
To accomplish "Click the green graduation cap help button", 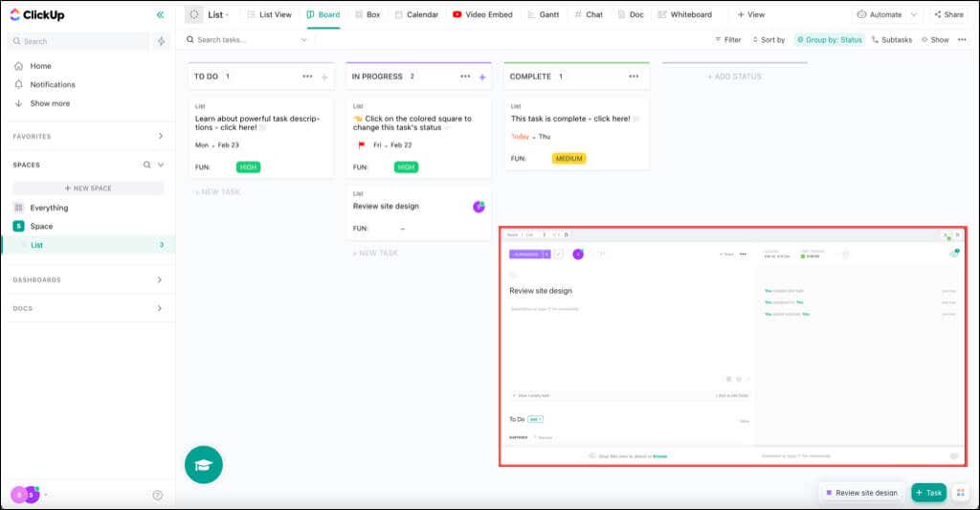I will click(203, 464).
